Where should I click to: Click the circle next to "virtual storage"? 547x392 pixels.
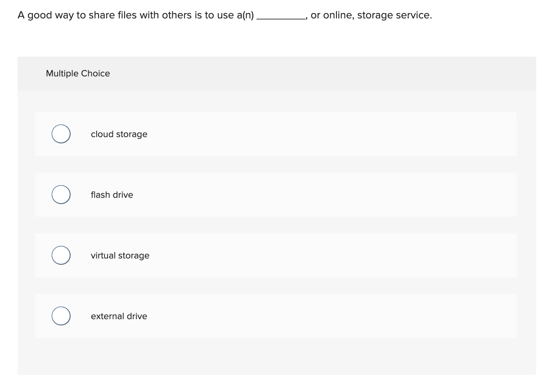click(x=61, y=255)
